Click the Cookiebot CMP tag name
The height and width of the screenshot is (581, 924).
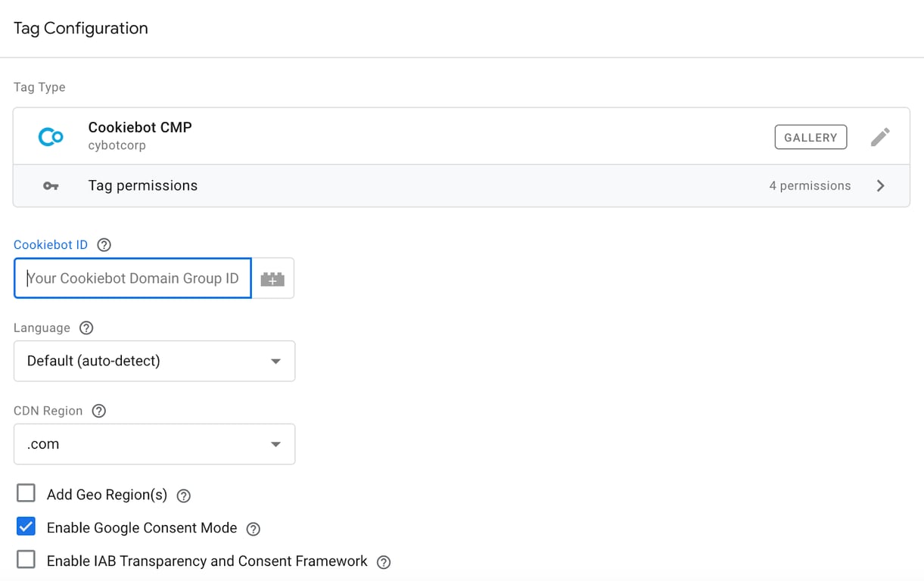point(140,127)
